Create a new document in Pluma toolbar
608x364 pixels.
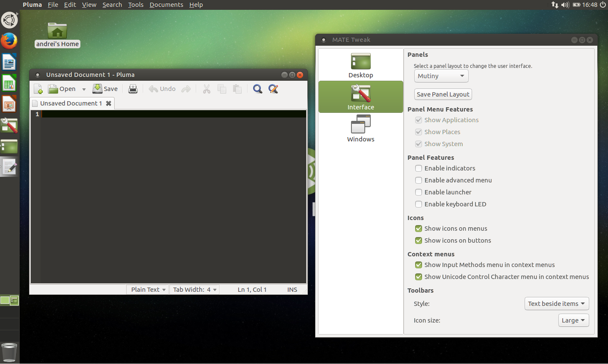tap(38, 89)
